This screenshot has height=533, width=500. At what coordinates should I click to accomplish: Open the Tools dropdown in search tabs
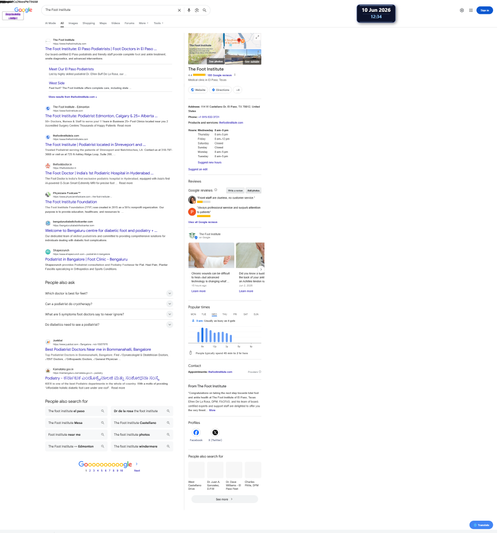click(x=158, y=23)
